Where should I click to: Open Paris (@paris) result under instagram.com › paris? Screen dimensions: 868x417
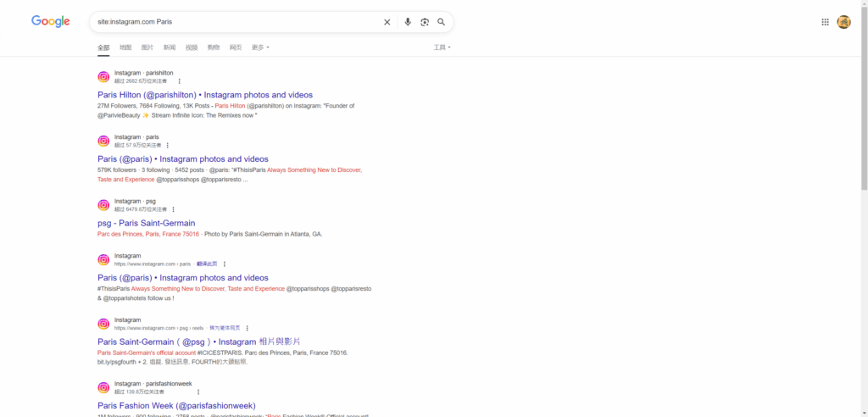183,278
